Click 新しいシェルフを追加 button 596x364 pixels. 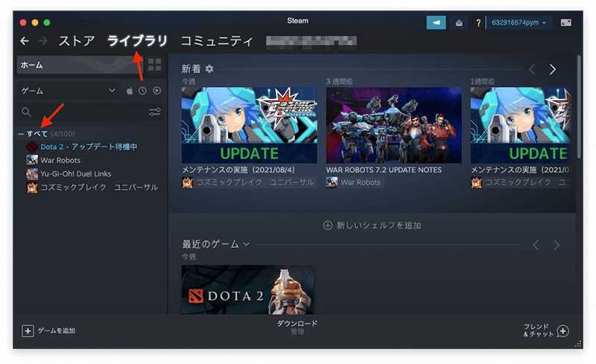[372, 226]
